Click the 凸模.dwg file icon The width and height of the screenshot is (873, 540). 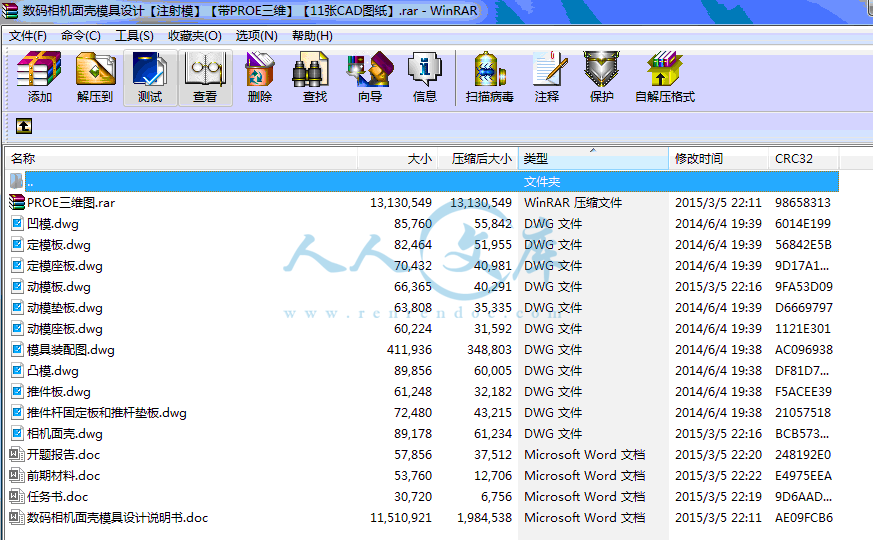coord(17,370)
